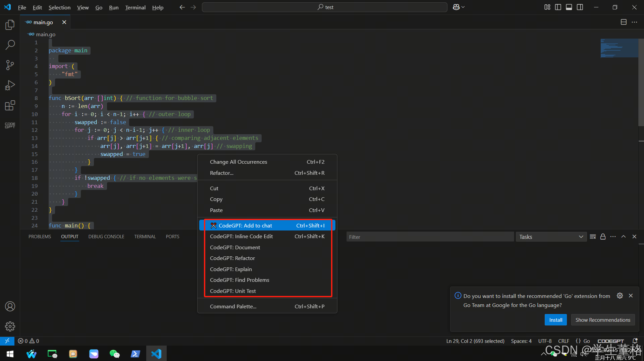The image size is (644, 361).
Task: Open the Source Control view
Action: coord(10,65)
